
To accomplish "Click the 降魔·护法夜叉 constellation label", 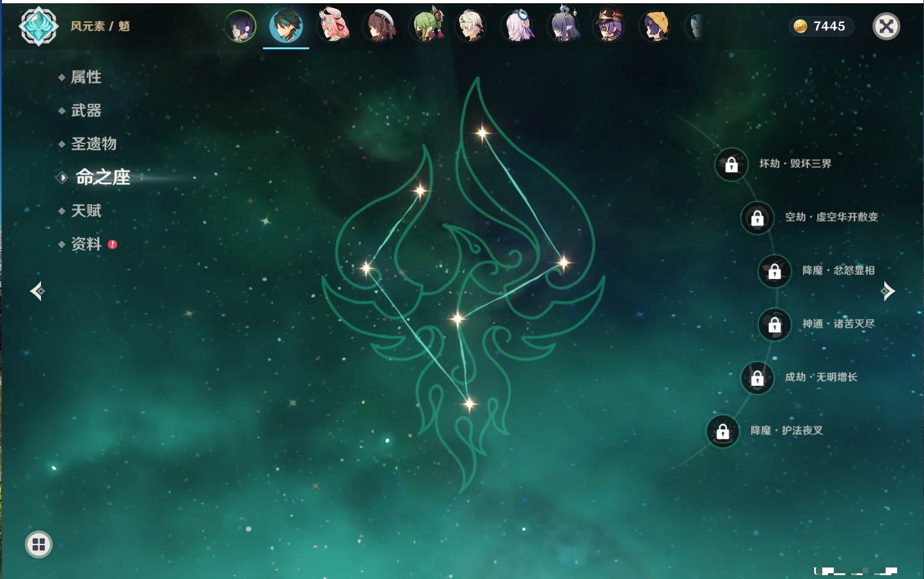I will [x=787, y=431].
